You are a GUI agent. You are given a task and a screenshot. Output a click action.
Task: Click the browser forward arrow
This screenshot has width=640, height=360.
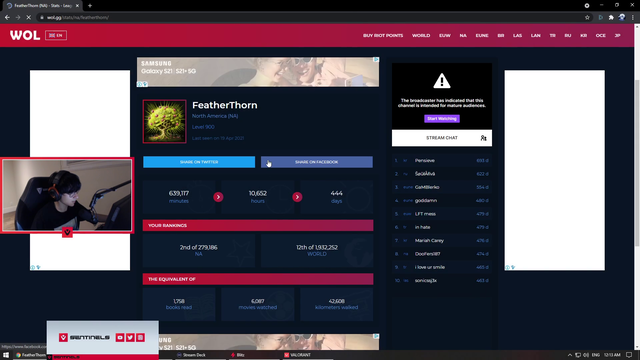tap(18, 18)
